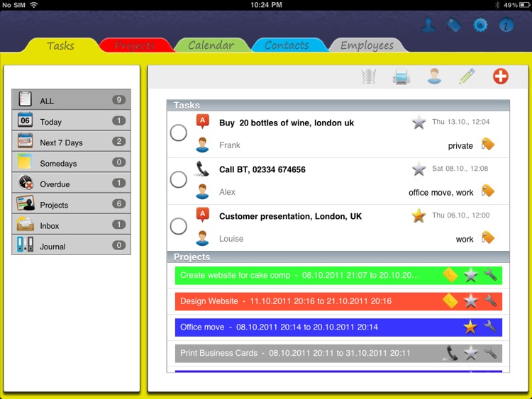
Task: Click priority A icon on Customer presentation
Action: (203, 215)
